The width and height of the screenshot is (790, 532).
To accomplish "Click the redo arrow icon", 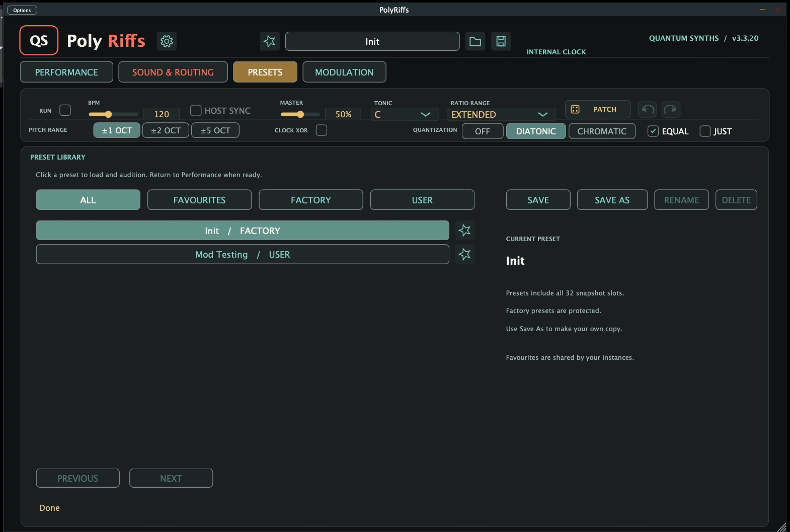I will pyautogui.click(x=671, y=109).
